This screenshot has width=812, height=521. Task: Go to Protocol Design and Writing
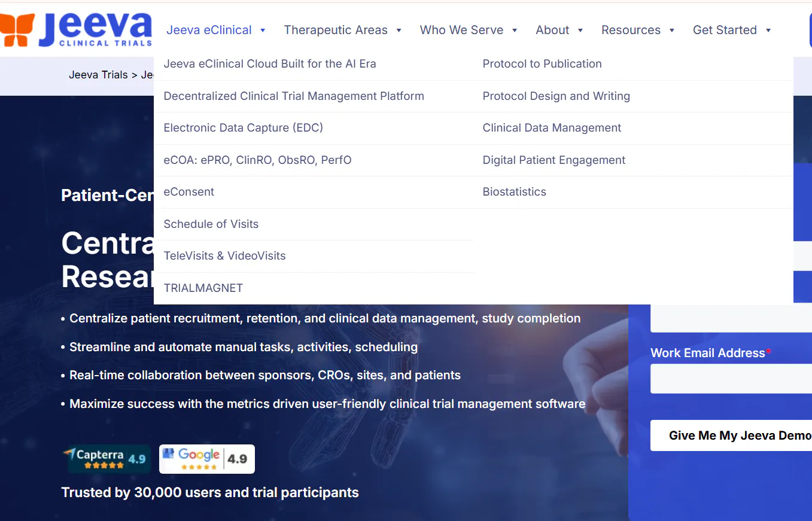pyautogui.click(x=556, y=96)
